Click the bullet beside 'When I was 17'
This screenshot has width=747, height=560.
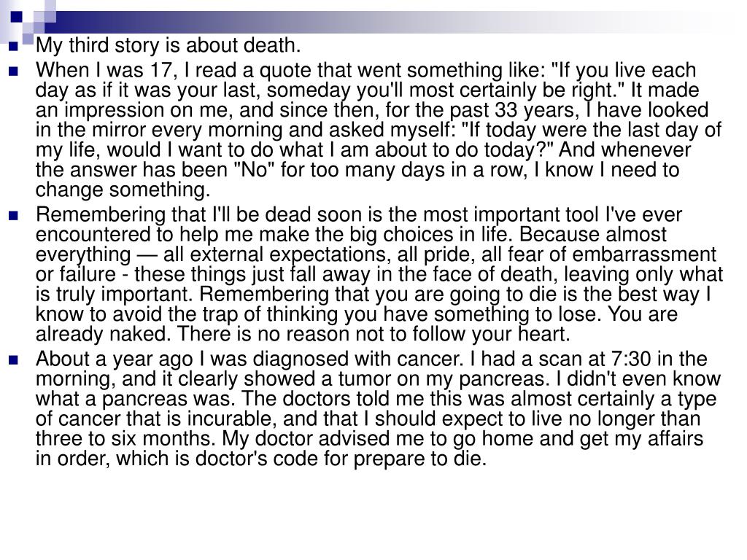(x=13, y=72)
